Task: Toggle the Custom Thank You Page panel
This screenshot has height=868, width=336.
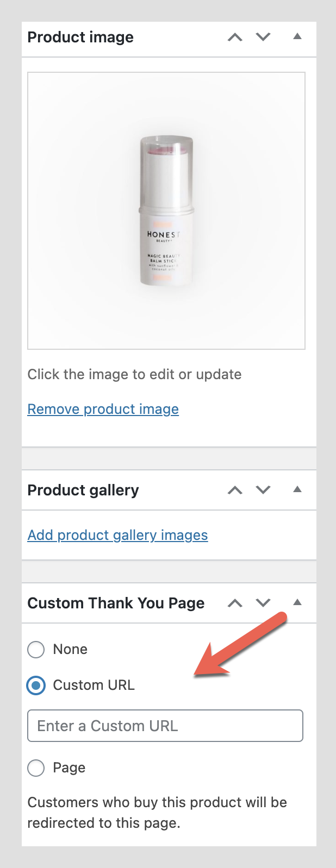Action: pos(297,602)
